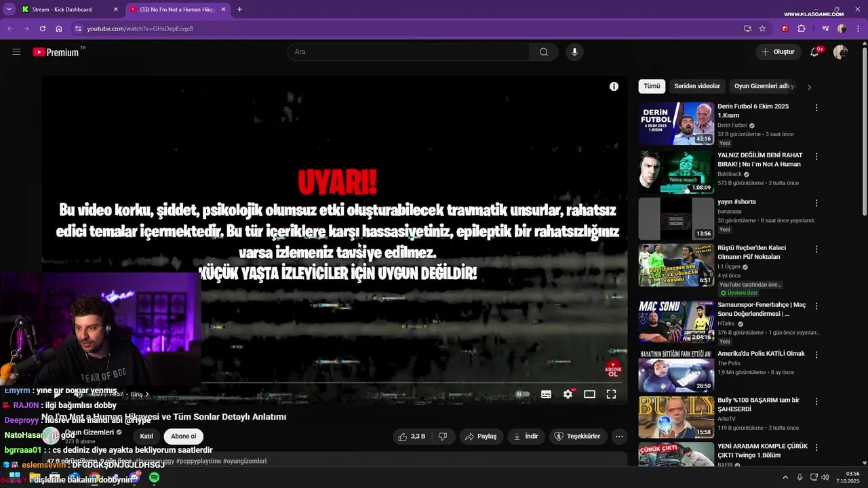The image size is (868, 488).
Task: Toggle autoplay switch in player
Action: [x=522, y=394]
